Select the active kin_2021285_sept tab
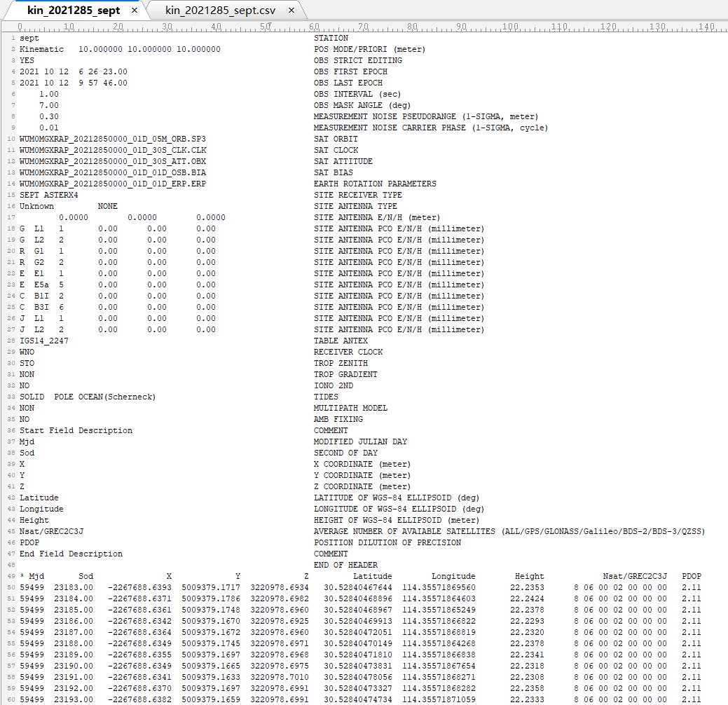 pyautogui.click(x=74, y=11)
